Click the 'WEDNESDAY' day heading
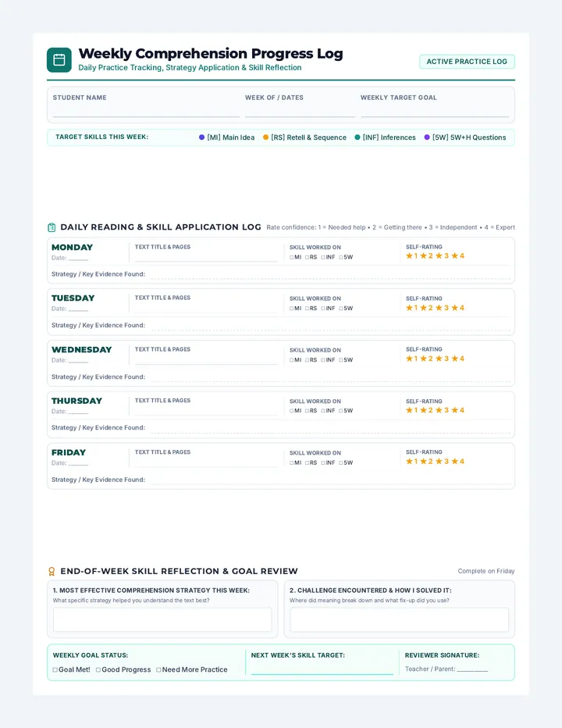This screenshot has height=728, width=562. [x=82, y=350]
